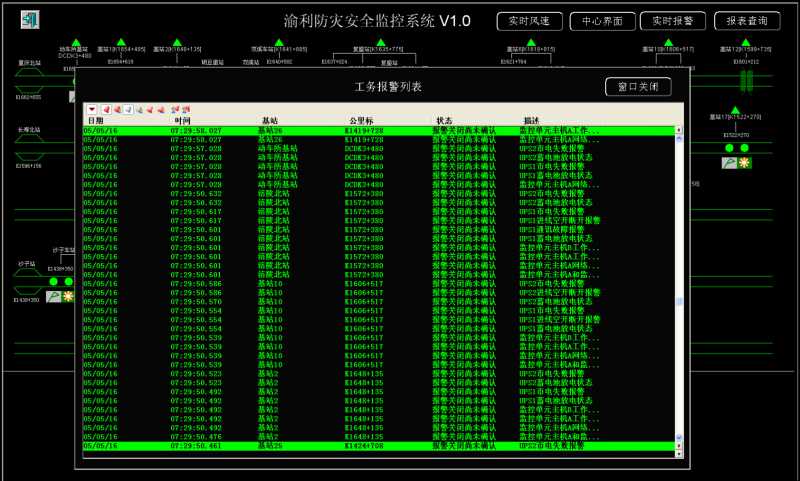Click the sun-shaped status icon at right
800x481 pixels.
click(744, 163)
